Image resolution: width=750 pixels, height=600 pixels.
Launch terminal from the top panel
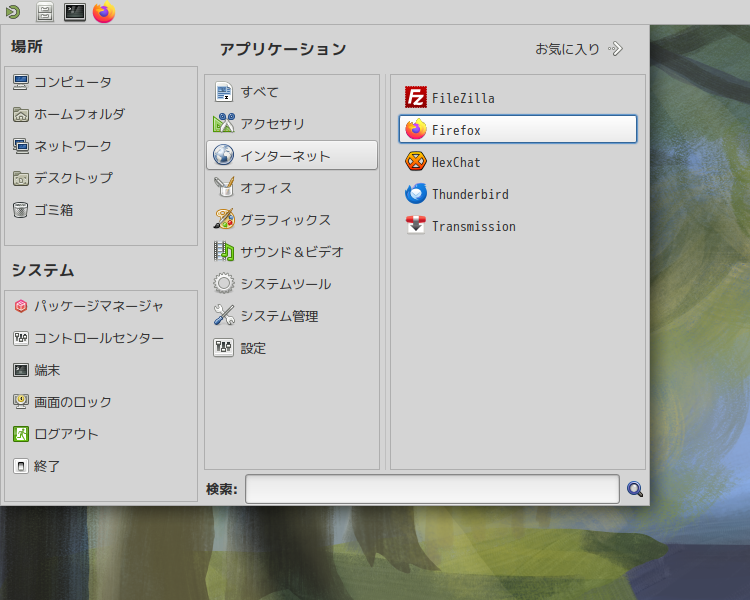point(75,12)
